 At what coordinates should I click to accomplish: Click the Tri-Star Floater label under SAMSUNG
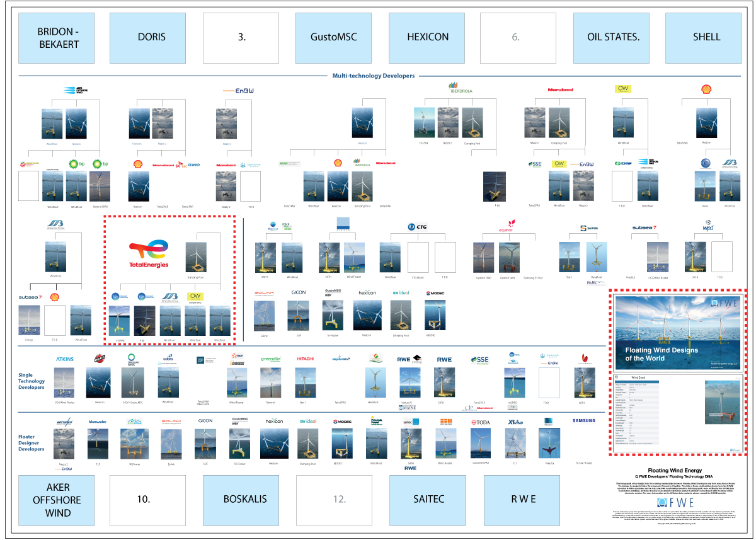click(x=584, y=463)
